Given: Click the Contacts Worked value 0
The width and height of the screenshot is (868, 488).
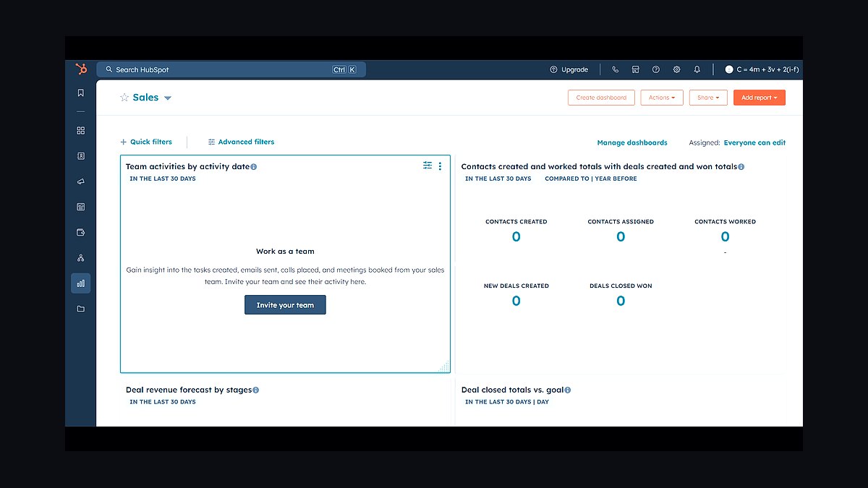Looking at the screenshot, I should pos(726,237).
